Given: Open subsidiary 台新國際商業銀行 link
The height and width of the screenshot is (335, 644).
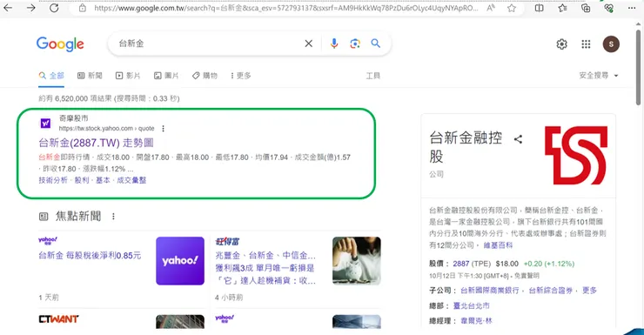Looking at the screenshot, I should (490, 291).
